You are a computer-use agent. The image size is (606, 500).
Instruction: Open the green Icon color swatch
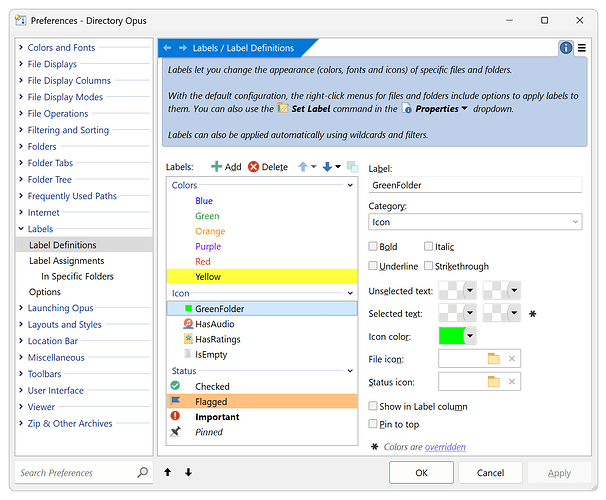tap(458, 335)
